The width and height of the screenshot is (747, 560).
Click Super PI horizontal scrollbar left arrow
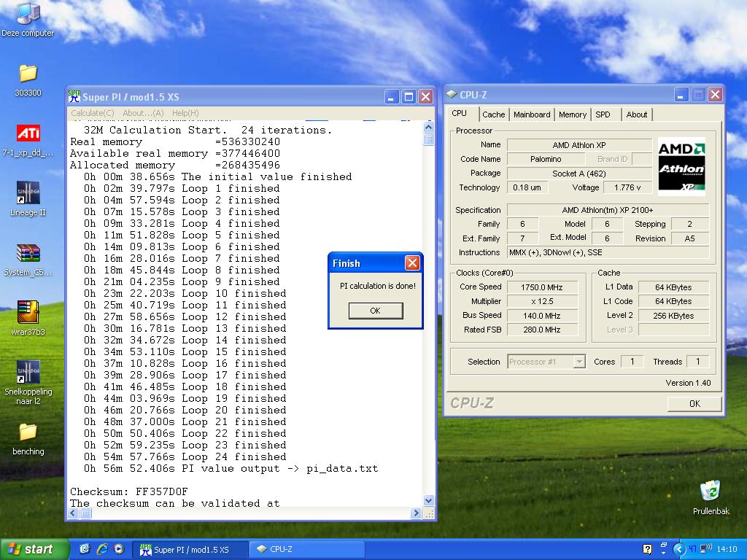tap(74, 513)
